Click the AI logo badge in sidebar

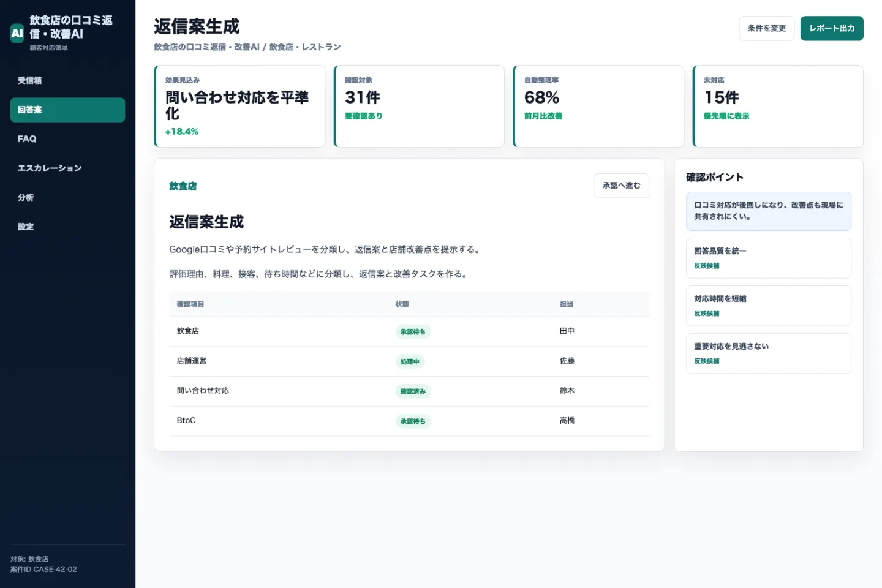pyautogui.click(x=17, y=33)
